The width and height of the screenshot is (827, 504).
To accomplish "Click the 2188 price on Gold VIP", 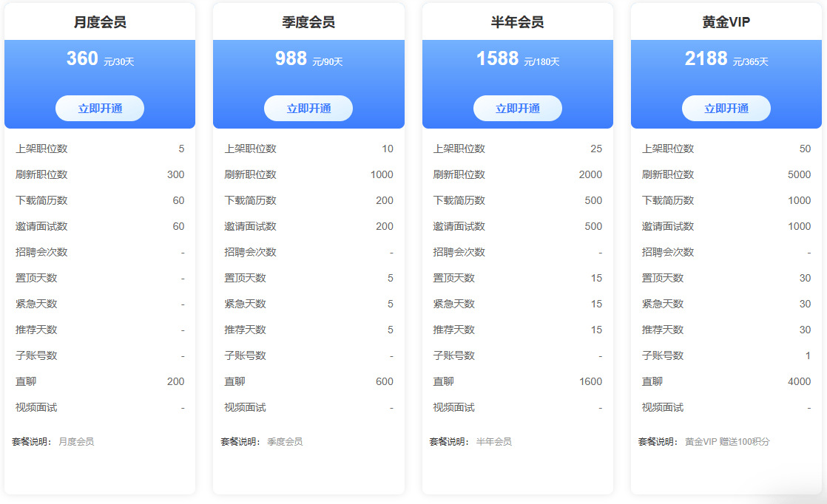I will tap(707, 57).
